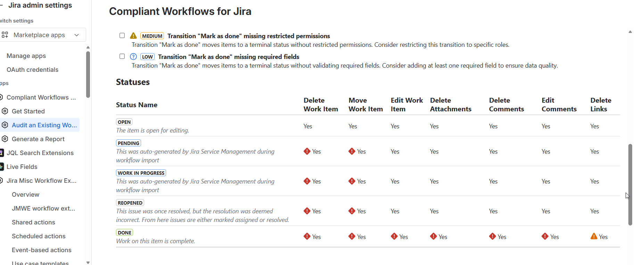Click the REOPENED status badge
644x265 pixels.
[x=130, y=203]
